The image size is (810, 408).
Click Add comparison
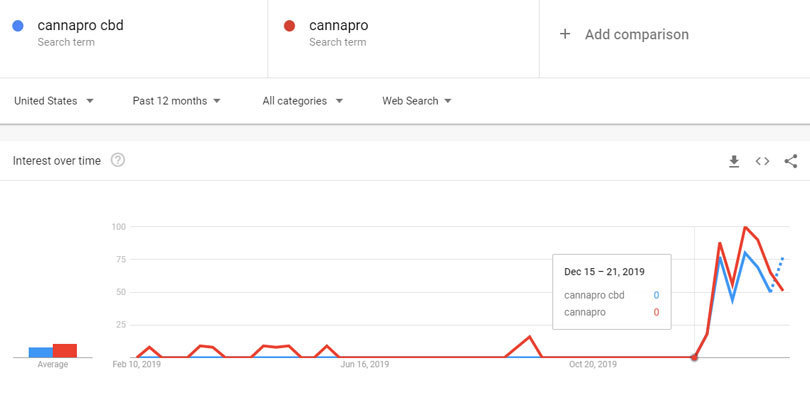pos(636,35)
